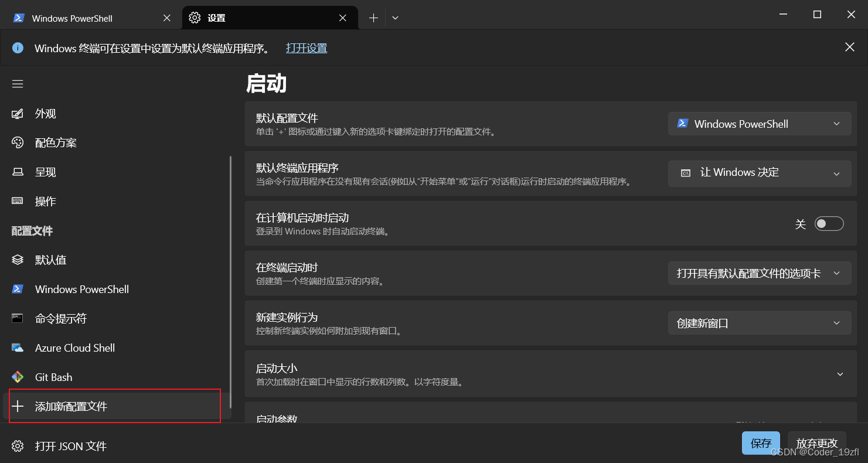Select 呈现 in the sidebar
Image resolution: width=868 pixels, height=463 pixels.
coord(117,172)
